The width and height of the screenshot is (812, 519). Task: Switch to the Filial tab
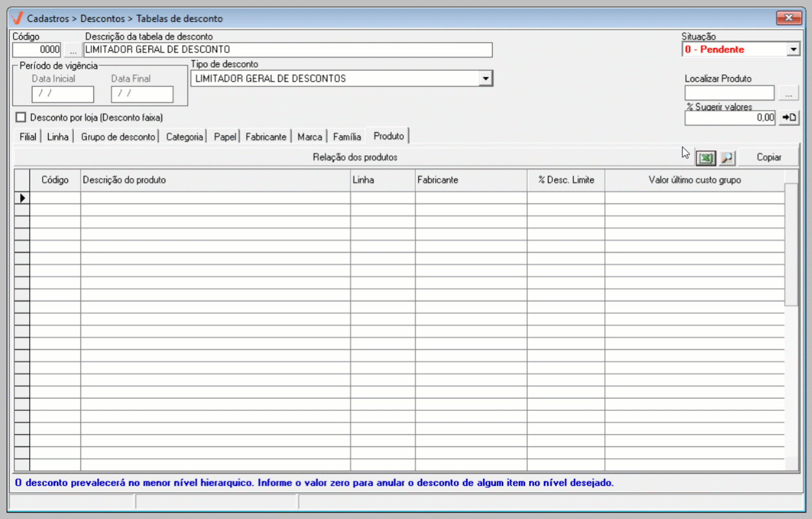(27, 137)
